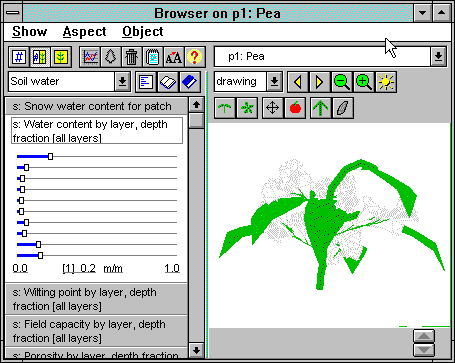The image size is (455, 363).
Task: Toggle the yellow plant mode button
Action: (61, 57)
